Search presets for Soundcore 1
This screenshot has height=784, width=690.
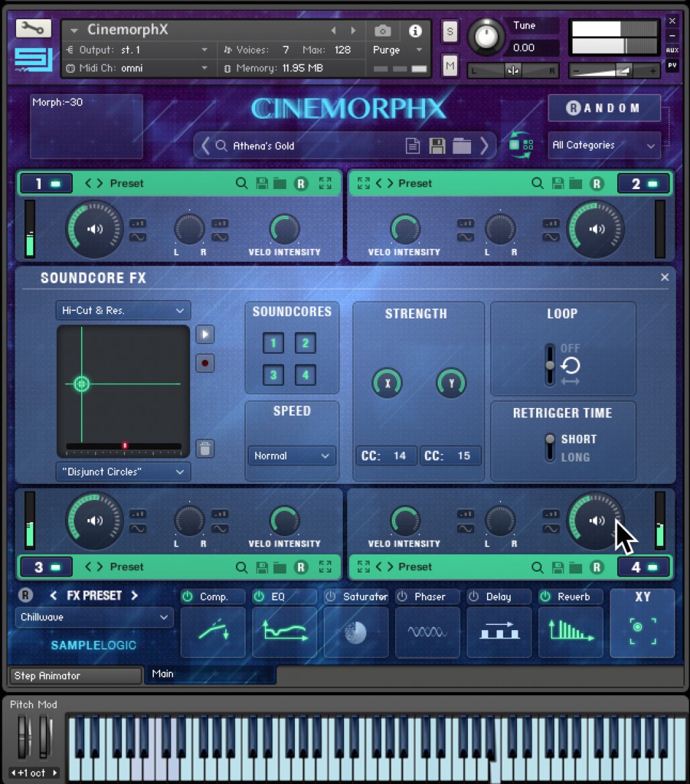[x=241, y=184]
